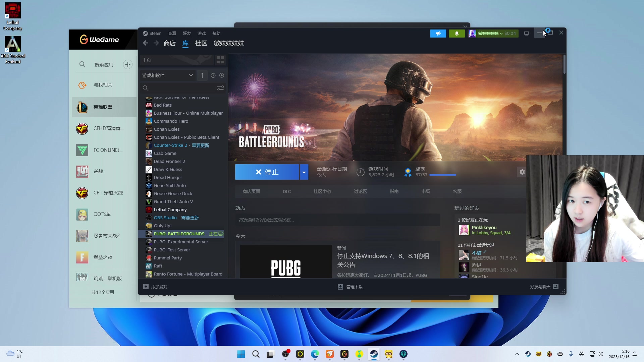The width and height of the screenshot is (644, 362).
Task: Open the 游戏 menu
Action: coord(202,34)
